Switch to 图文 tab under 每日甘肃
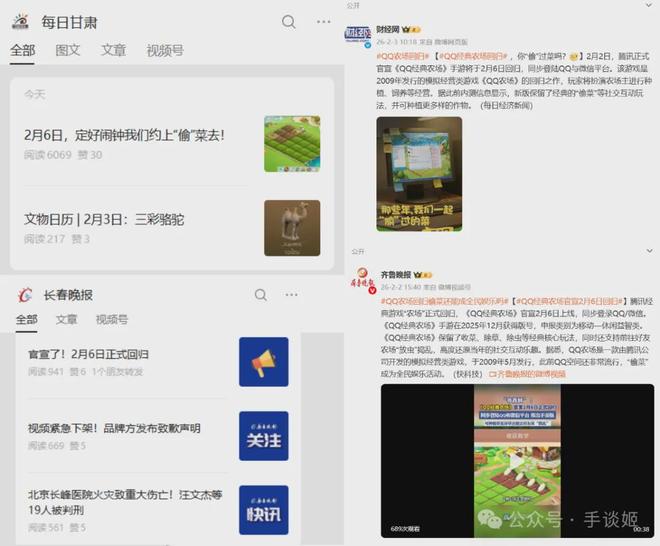 click(68, 51)
